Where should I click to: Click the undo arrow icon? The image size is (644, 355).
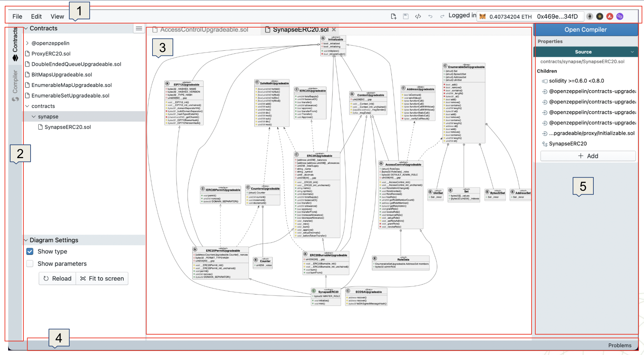click(x=430, y=16)
